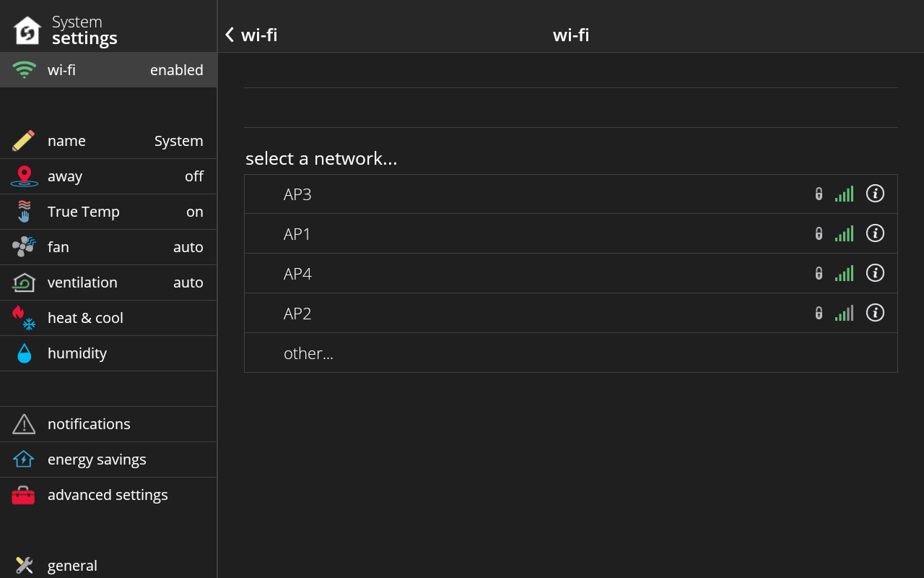
Task: Open ventilation mode set to auto
Action: point(108,282)
